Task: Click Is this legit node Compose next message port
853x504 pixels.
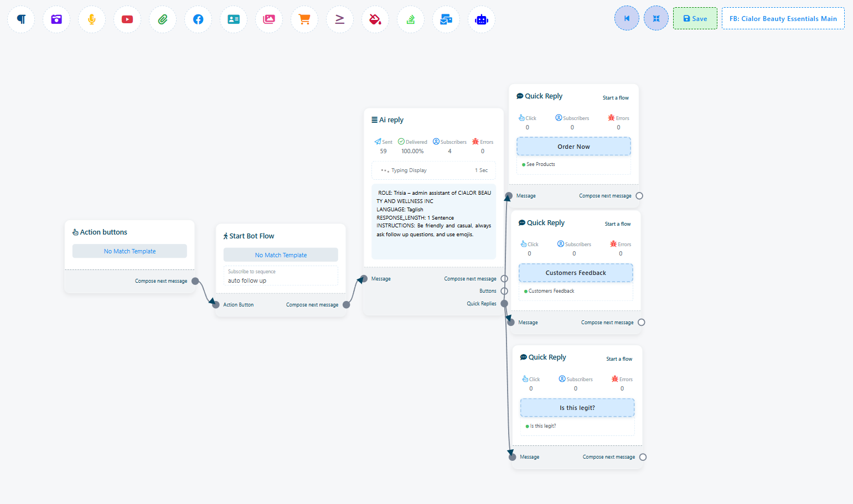Action: (643, 457)
